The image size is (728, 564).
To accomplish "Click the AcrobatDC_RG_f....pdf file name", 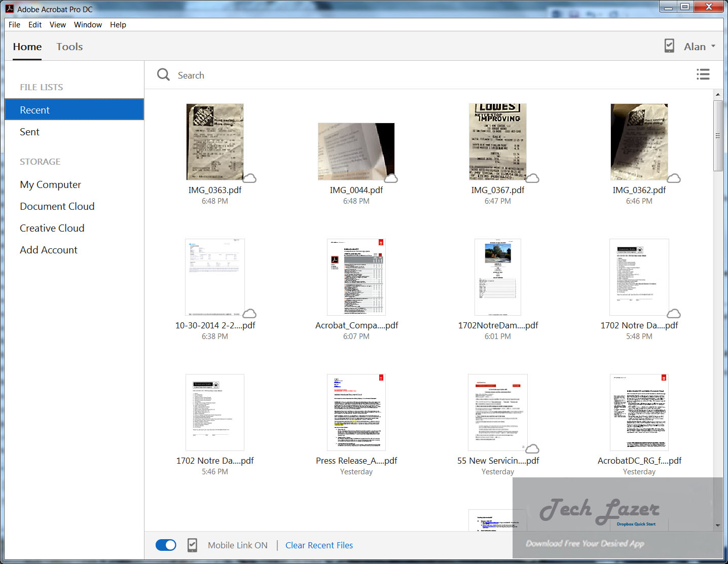I will click(x=639, y=461).
